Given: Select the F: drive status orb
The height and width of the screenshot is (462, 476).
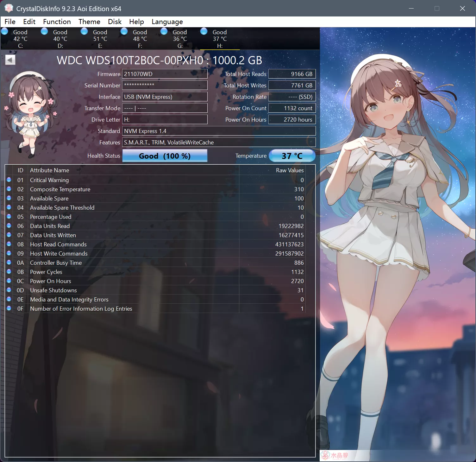Looking at the screenshot, I should 124,31.
